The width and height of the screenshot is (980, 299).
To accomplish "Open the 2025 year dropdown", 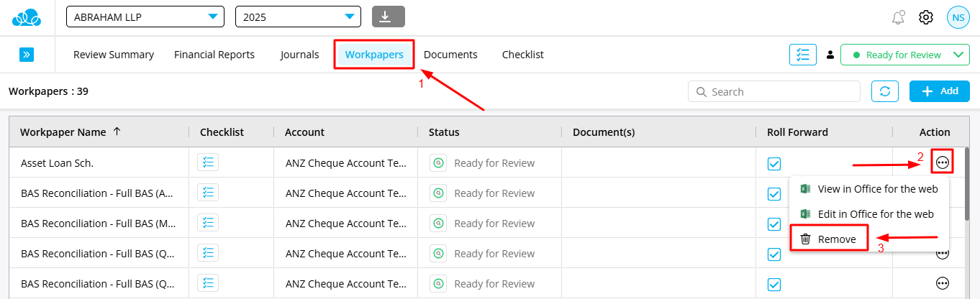I will (x=297, y=17).
